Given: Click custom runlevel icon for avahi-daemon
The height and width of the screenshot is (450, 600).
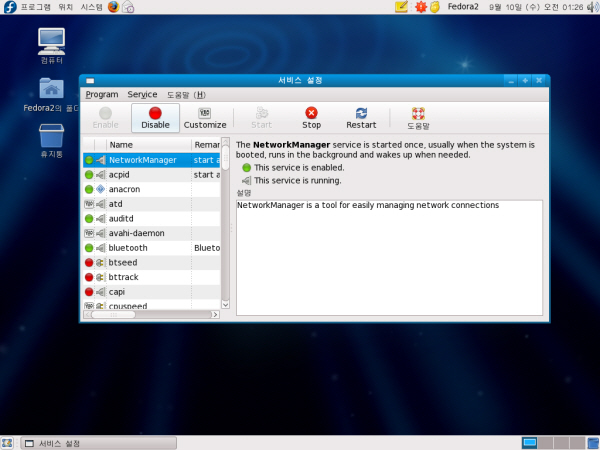Looking at the screenshot, I should [89, 233].
